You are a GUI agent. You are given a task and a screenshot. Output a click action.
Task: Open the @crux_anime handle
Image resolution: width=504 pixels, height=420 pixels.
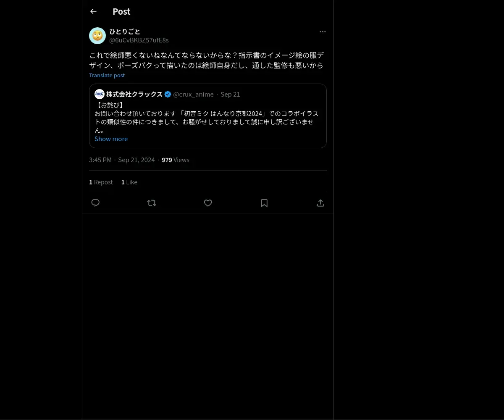point(193,94)
